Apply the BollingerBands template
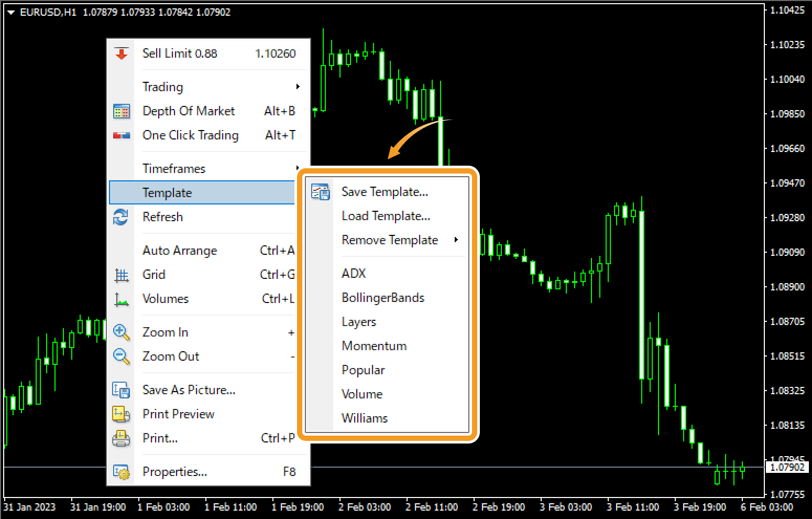This screenshot has height=519, width=812. point(387,298)
